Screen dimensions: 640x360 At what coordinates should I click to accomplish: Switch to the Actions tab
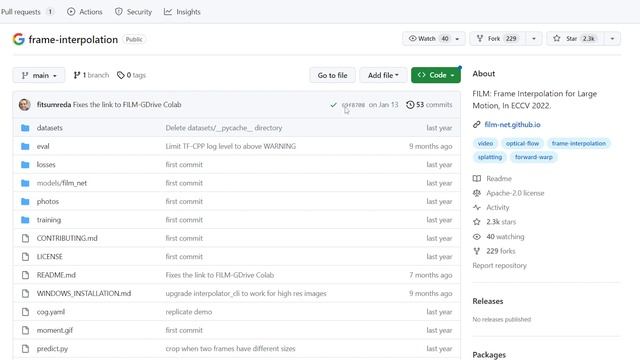tap(85, 12)
